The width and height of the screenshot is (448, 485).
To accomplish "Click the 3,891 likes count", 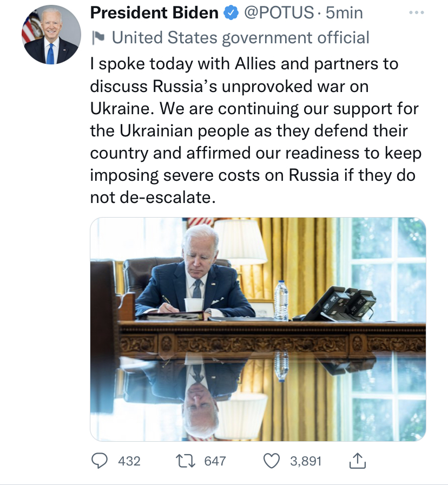I will click(306, 461).
